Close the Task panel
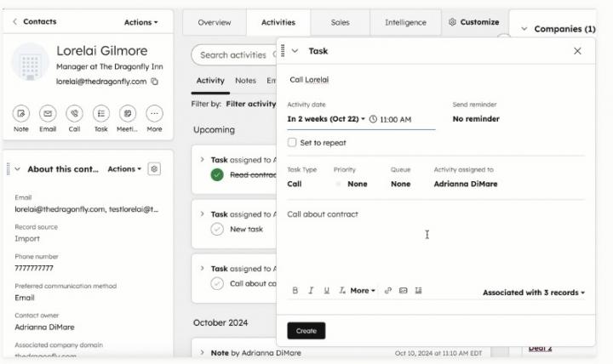This screenshot has height=364, width=613. tap(577, 51)
